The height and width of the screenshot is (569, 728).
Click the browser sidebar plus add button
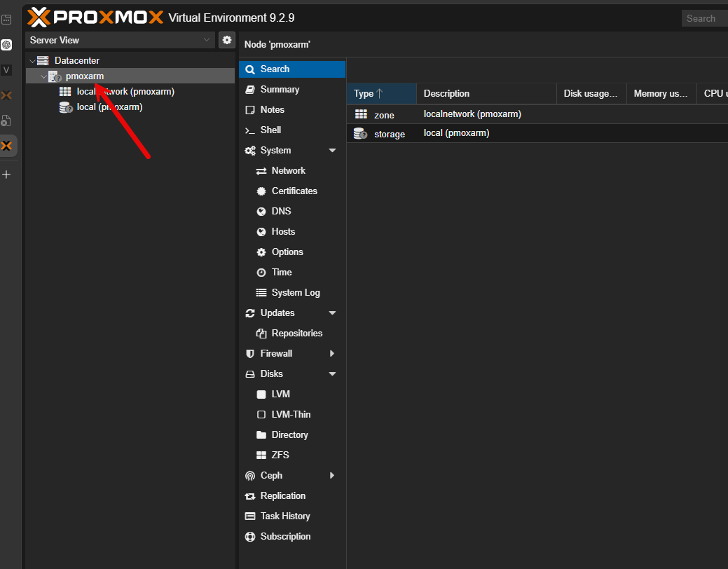pos(6,174)
